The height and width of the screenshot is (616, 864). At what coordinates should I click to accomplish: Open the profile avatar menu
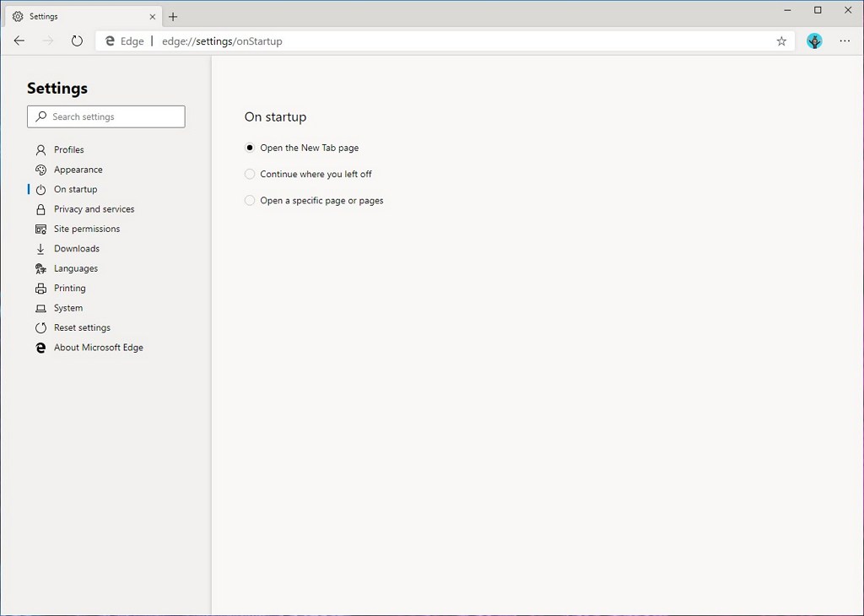(x=814, y=41)
